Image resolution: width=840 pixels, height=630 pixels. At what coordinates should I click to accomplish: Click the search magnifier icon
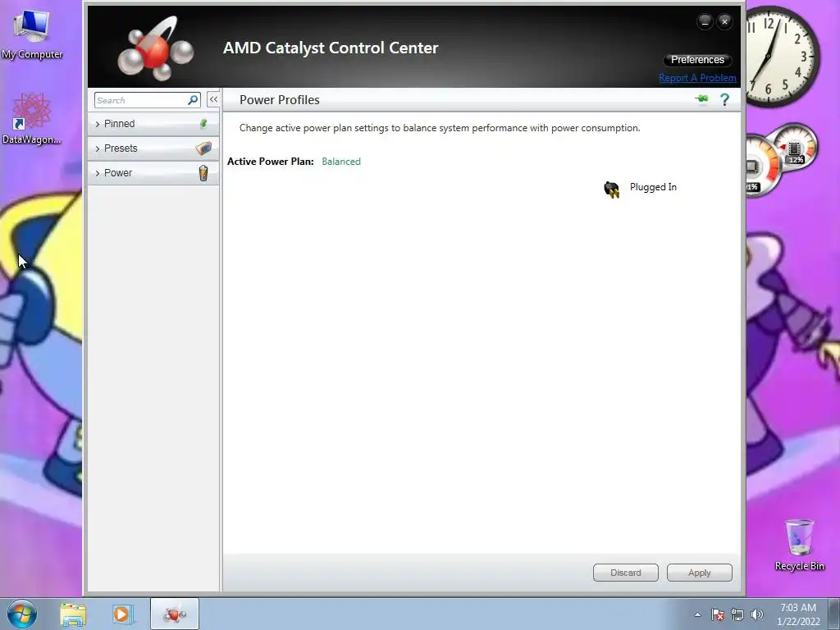(193, 100)
